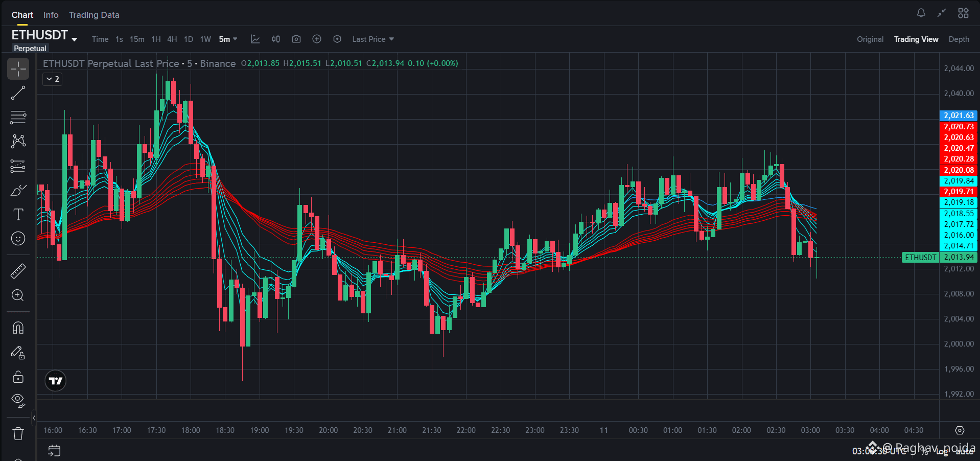Take a chart snapshot with camera icon
Image resolution: width=980 pixels, height=461 pixels.
pyautogui.click(x=296, y=39)
